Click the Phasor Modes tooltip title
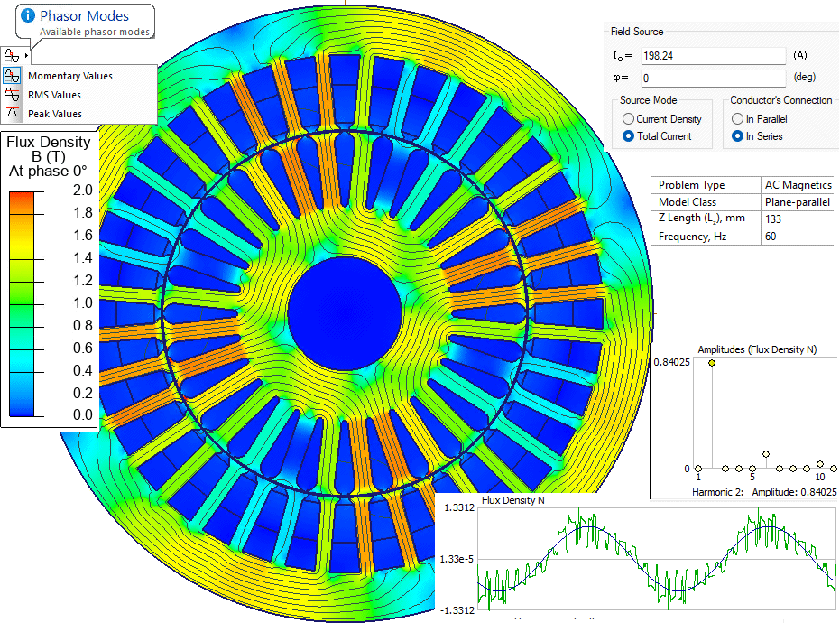 (84, 15)
